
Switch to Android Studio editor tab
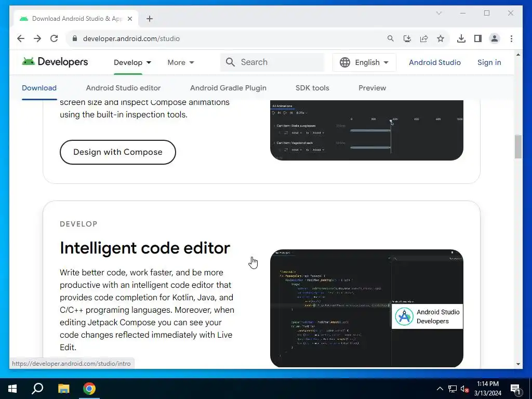pyautogui.click(x=123, y=88)
